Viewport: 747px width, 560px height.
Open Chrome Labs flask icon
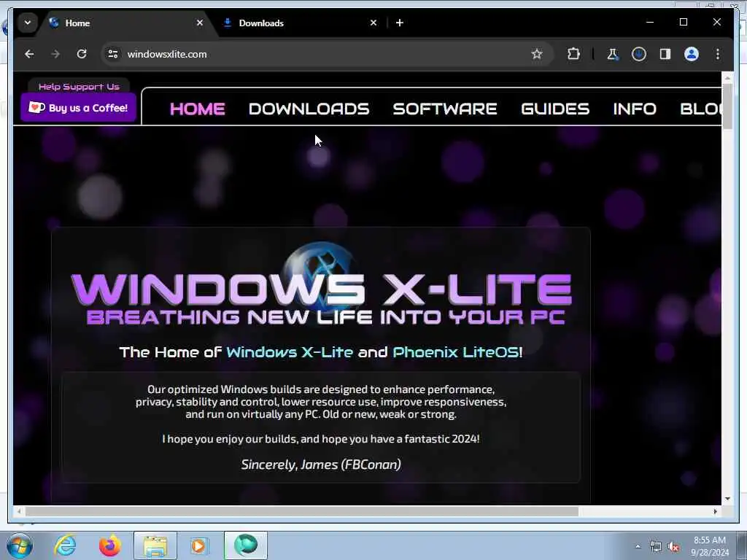(613, 54)
